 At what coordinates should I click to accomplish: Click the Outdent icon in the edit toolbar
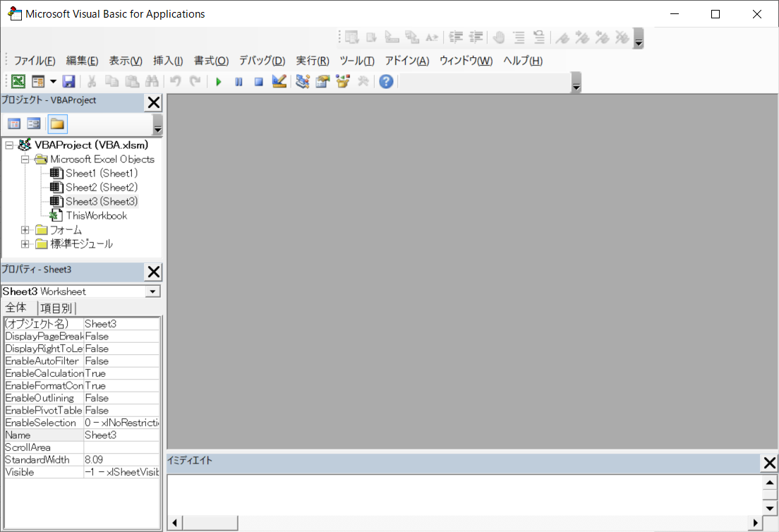point(476,37)
